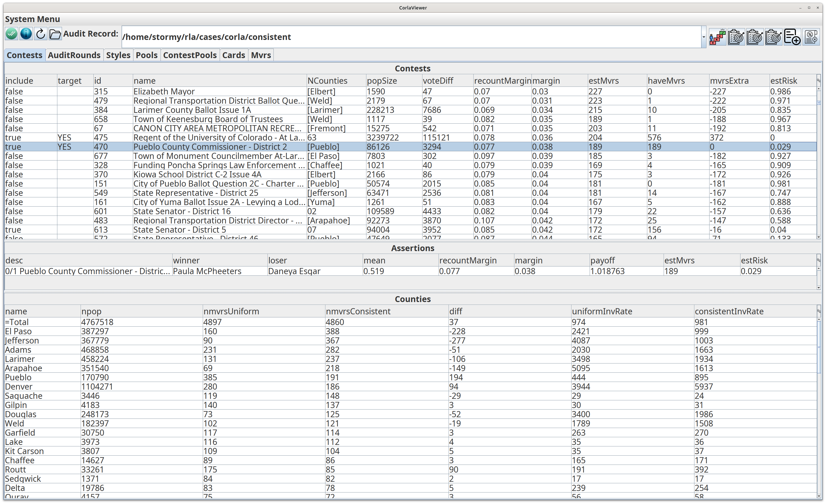This screenshot has height=504, width=826.
Task: Click the green double-checkmark verify icon
Action: pos(12,34)
